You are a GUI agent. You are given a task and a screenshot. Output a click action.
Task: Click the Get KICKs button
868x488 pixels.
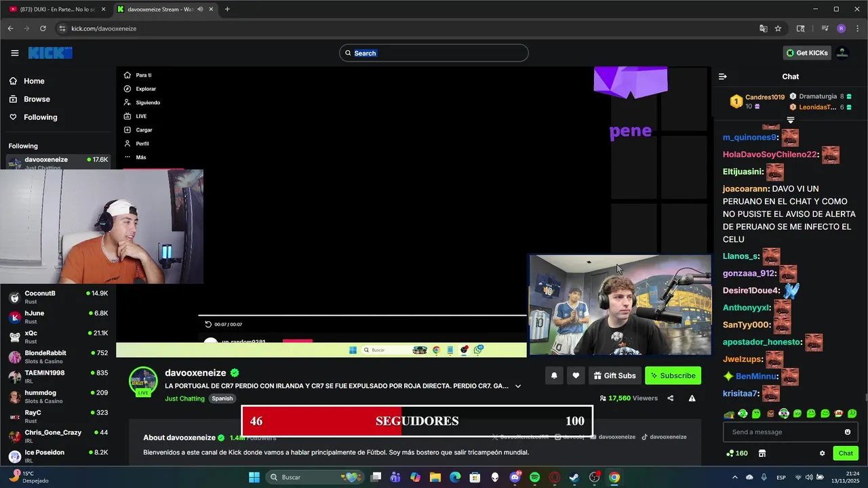806,53
